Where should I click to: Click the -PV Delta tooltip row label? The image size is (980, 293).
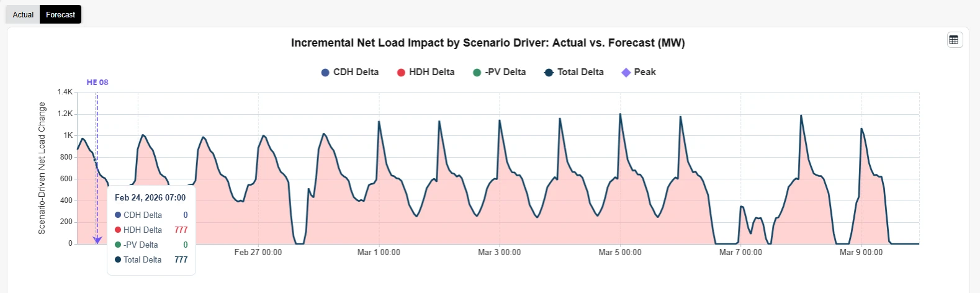[141, 245]
